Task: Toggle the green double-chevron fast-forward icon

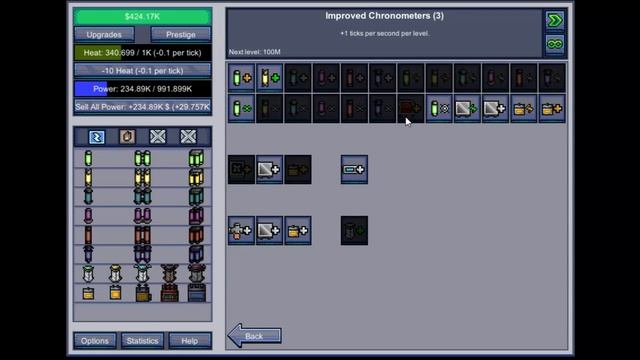Action: click(555, 20)
